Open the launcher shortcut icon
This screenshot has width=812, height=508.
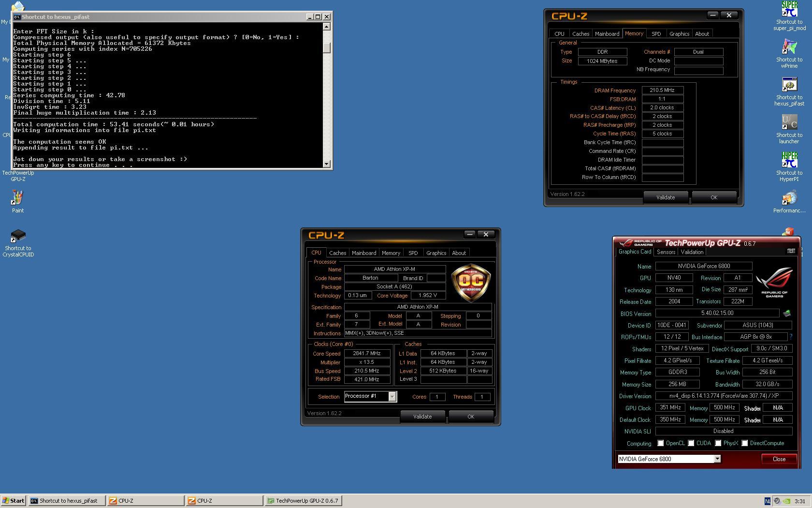click(789, 122)
